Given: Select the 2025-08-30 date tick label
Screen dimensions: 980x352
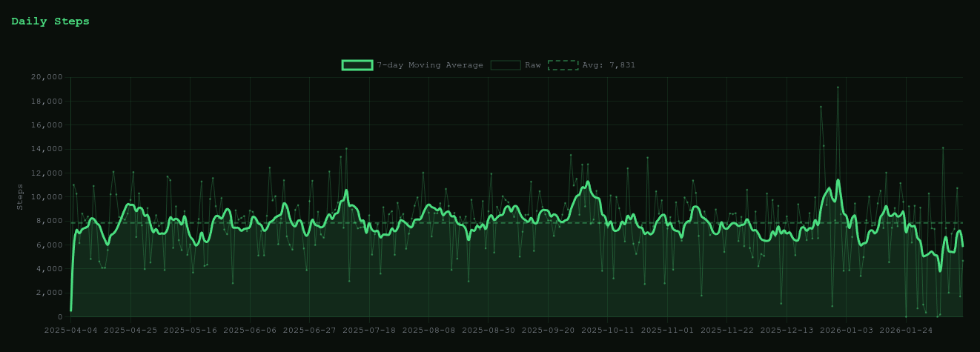Looking at the screenshot, I should (x=488, y=331).
